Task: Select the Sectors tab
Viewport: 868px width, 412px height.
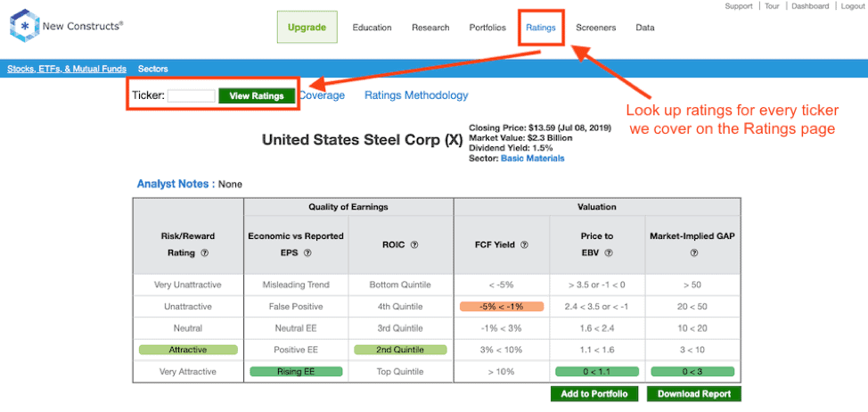Action: coord(152,69)
